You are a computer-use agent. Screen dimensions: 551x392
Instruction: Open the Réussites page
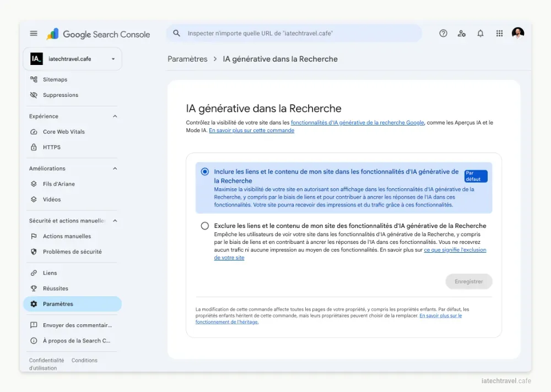tap(72, 288)
